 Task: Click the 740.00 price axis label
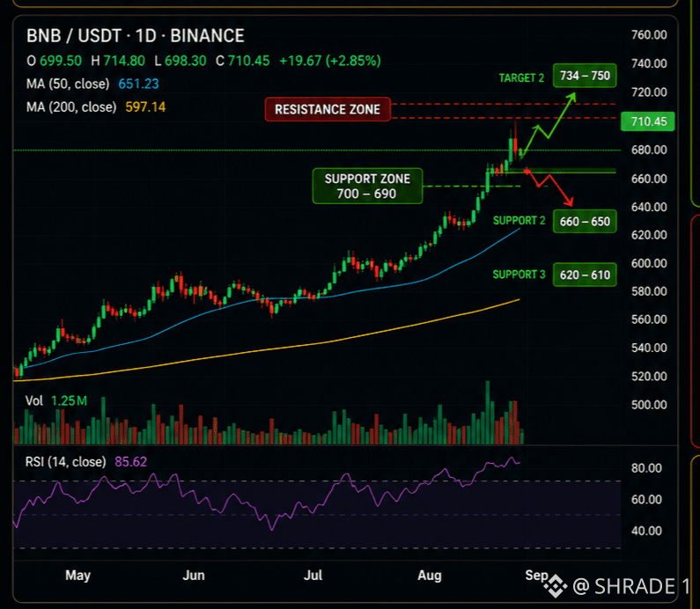649,63
